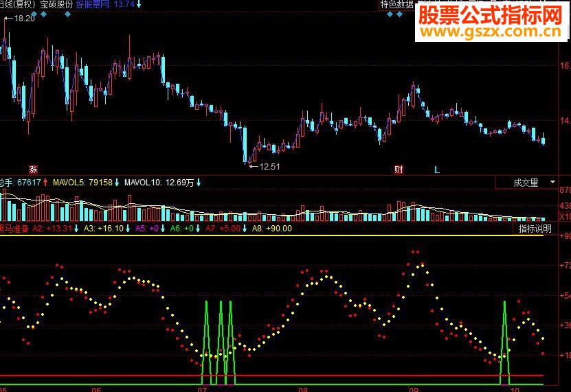Click the stock name 宝硕股份
The image size is (571, 392).
coord(57,5)
